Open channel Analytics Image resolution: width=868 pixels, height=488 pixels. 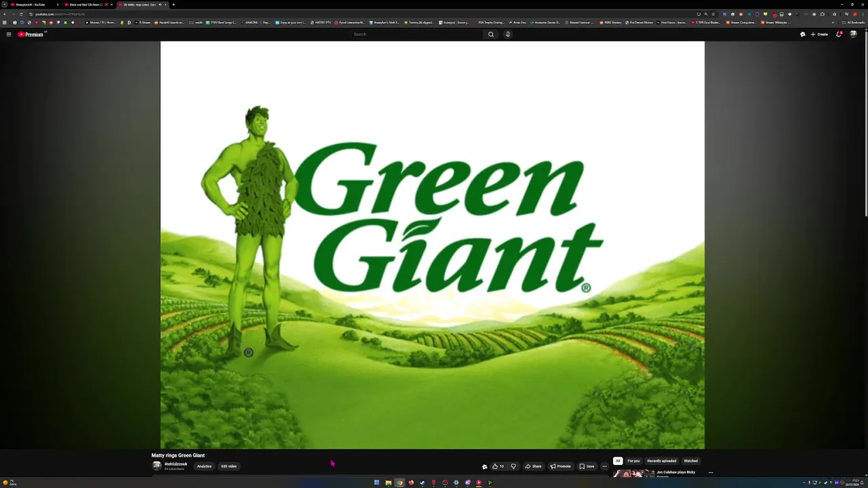(x=204, y=466)
